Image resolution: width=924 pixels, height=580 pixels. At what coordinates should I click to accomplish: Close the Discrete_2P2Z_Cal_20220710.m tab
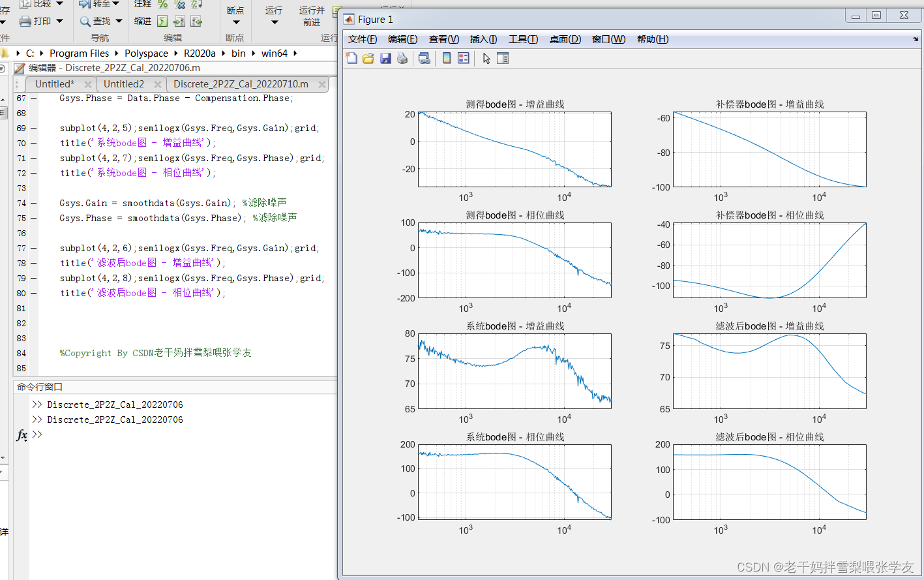(322, 84)
